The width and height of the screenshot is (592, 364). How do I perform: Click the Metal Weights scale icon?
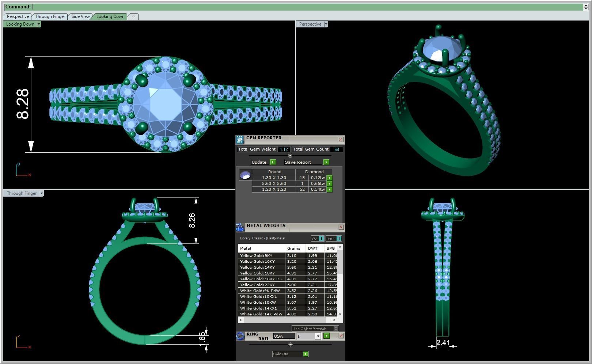(240, 228)
